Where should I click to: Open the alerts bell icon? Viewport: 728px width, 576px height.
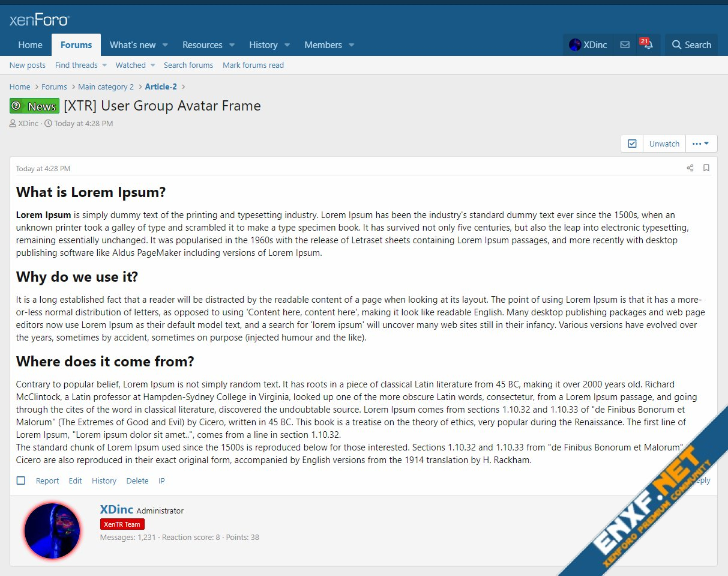click(648, 45)
